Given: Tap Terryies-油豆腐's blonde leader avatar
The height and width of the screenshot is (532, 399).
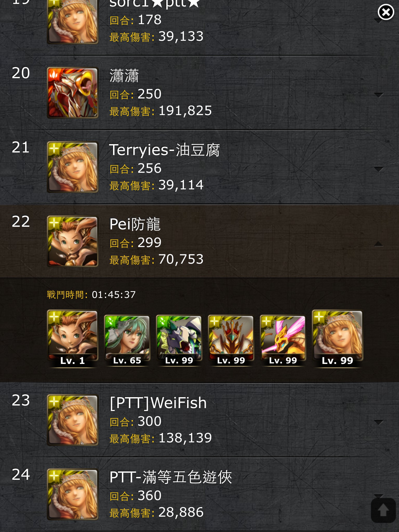Looking at the screenshot, I should 72,167.
